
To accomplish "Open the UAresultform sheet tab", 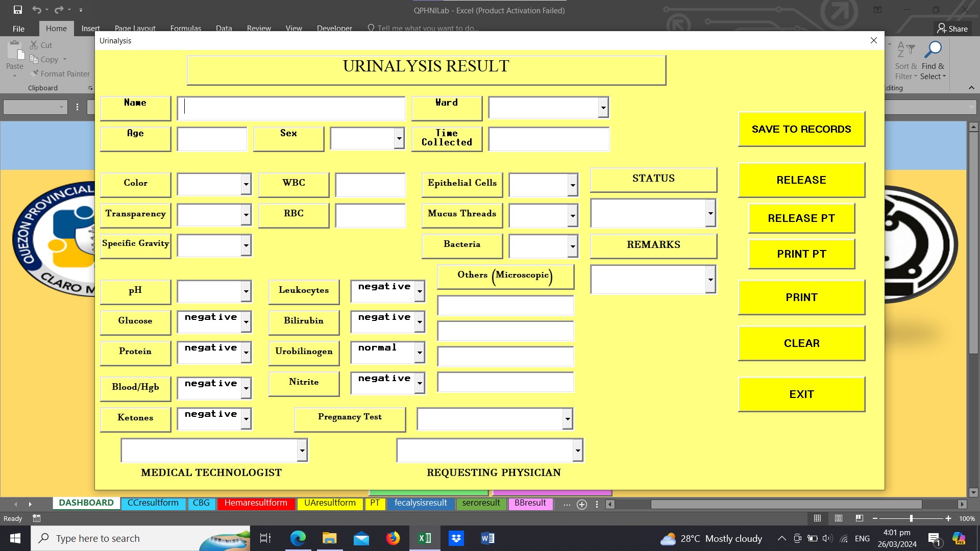I will (330, 503).
